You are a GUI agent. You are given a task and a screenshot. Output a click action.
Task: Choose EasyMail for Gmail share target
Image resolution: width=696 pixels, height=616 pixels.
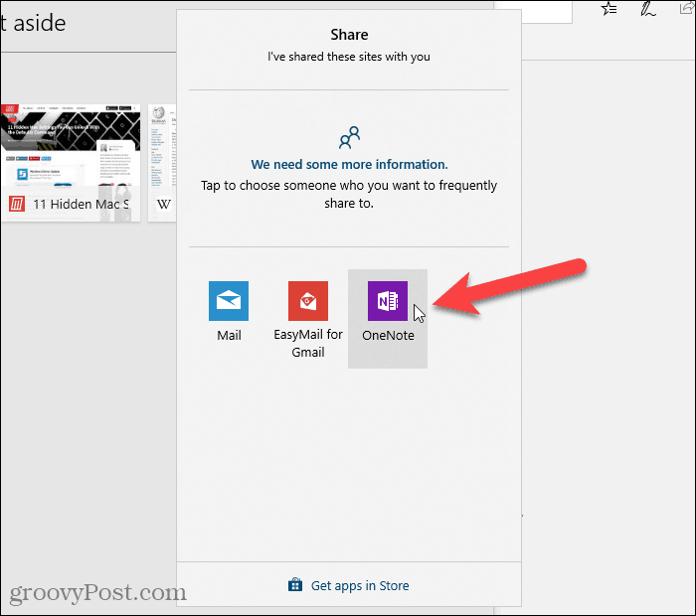point(308,319)
